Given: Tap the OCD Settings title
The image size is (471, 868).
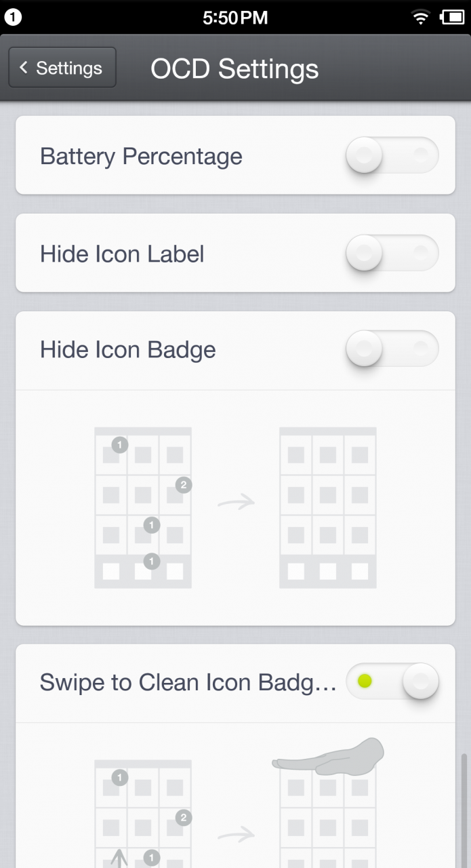Looking at the screenshot, I should click(x=234, y=68).
